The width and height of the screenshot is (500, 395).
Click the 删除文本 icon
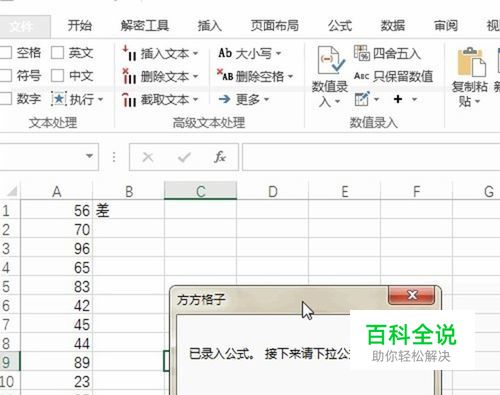coord(129,76)
